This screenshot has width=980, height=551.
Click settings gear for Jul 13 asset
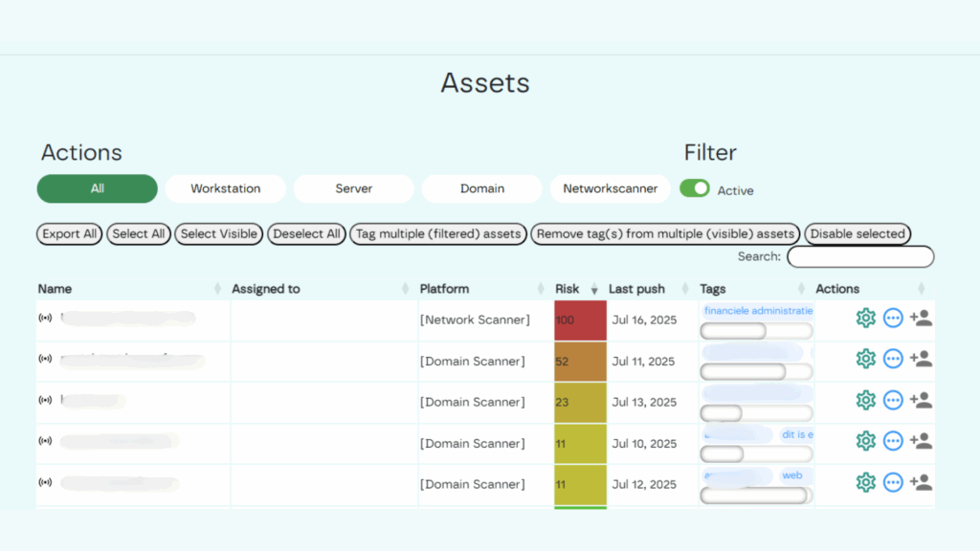pyautogui.click(x=865, y=401)
